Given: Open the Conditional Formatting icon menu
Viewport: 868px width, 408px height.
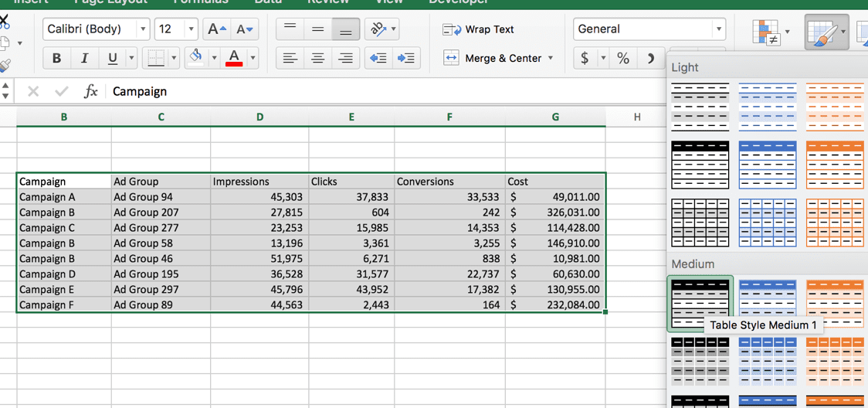Looking at the screenshot, I should coord(766,32).
